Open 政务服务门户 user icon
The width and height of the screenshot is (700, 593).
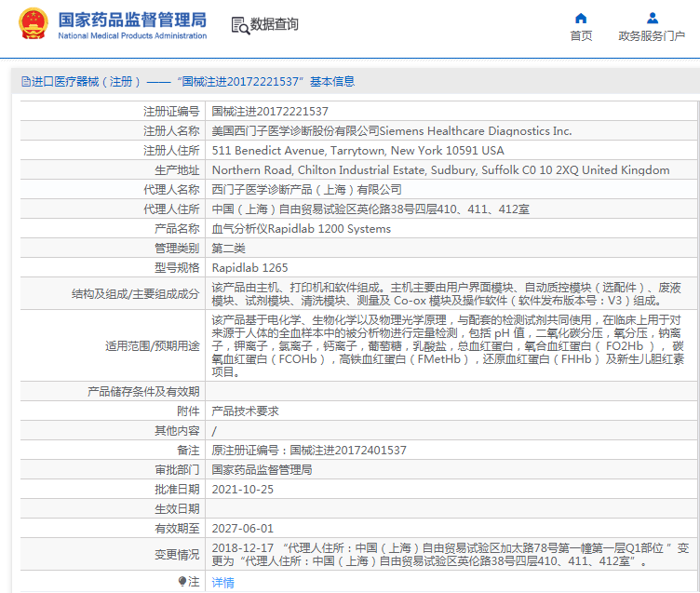653,18
